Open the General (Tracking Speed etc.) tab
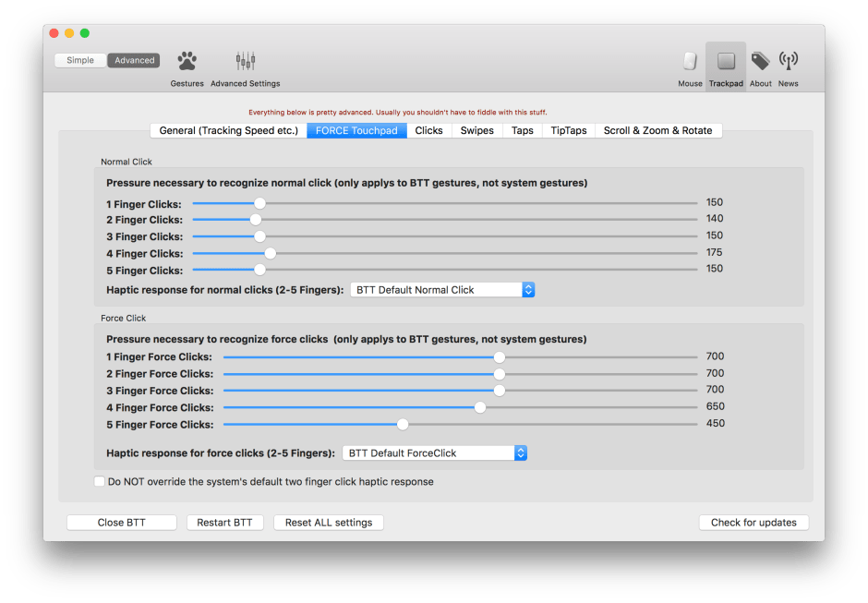The height and width of the screenshot is (603, 868). [228, 131]
